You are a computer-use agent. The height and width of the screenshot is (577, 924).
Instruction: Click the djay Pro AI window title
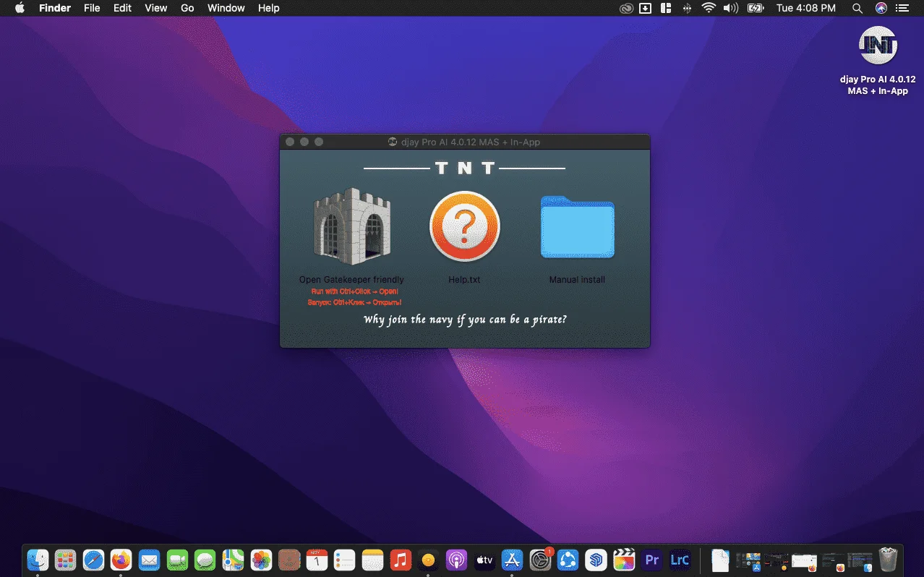tap(471, 142)
